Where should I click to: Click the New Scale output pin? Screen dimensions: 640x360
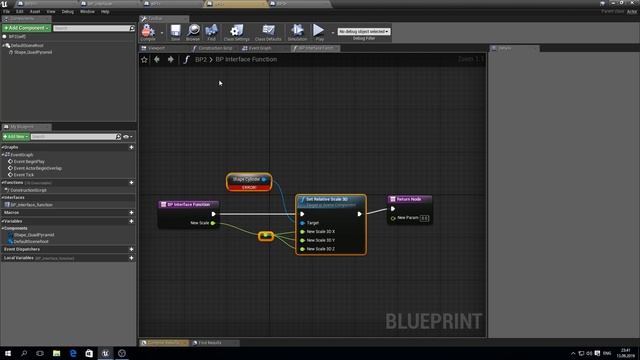pyautogui.click(x=213, y=223)
